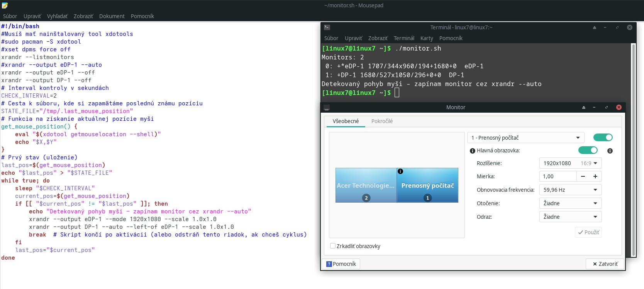Click the 'get_mouse_position() {' line
Screen dimensions: 644x289
pyautogui.click(x=39, y=127)
